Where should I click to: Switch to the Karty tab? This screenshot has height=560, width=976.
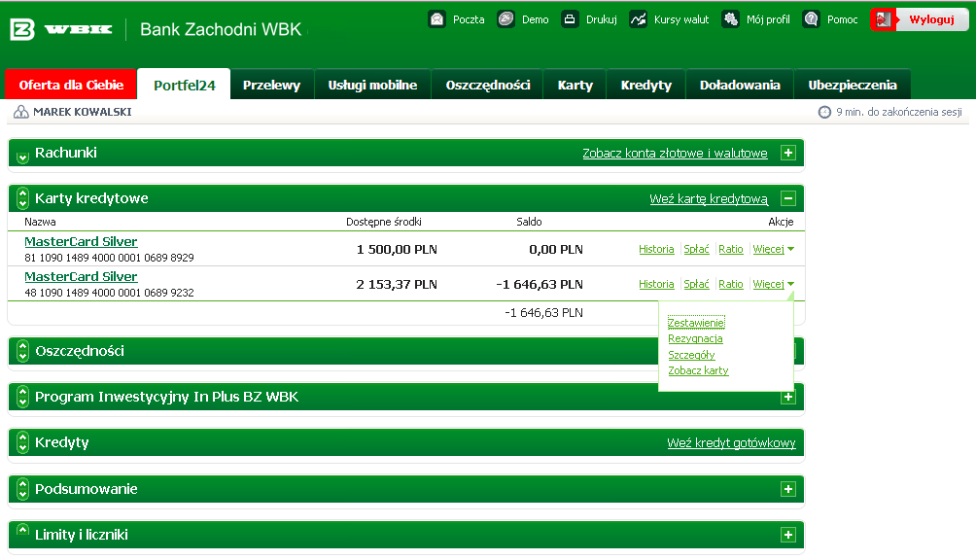(575, 85)
